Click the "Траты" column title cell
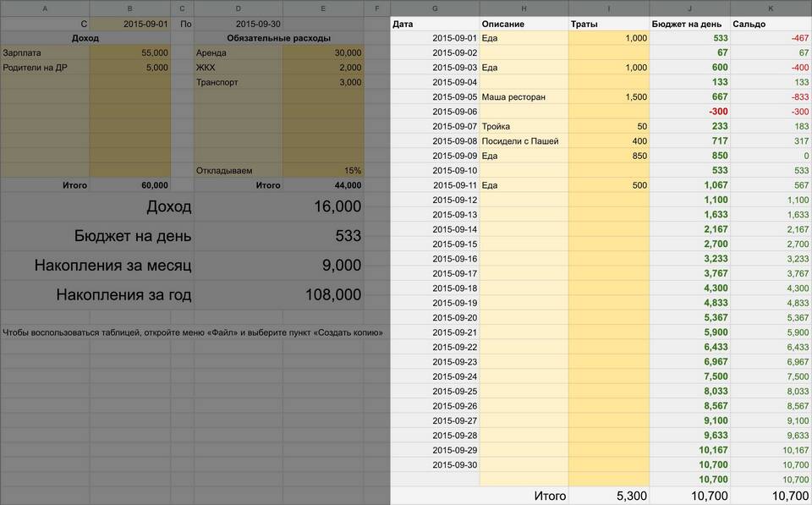 coord(609,24)
